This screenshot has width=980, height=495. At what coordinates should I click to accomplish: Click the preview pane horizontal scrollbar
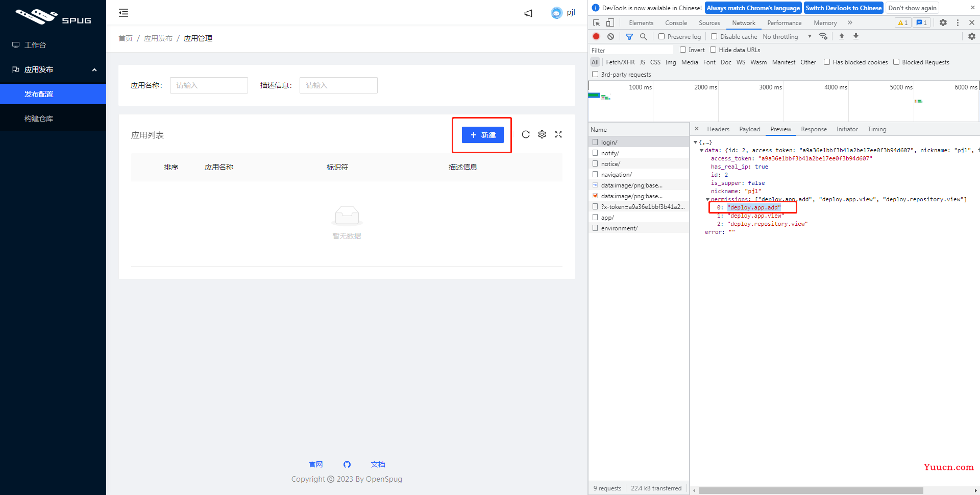[811, 490]
